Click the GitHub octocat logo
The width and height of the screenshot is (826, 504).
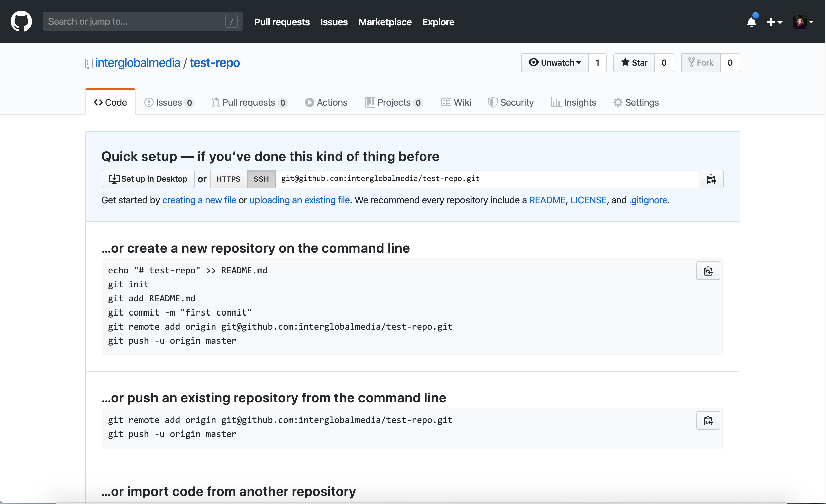[21, 21]
